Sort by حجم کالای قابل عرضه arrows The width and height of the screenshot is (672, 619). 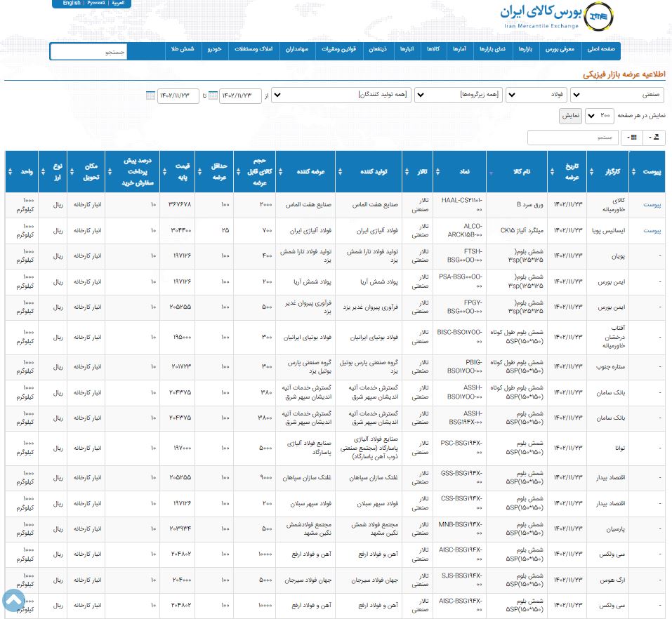click(238, 172)
